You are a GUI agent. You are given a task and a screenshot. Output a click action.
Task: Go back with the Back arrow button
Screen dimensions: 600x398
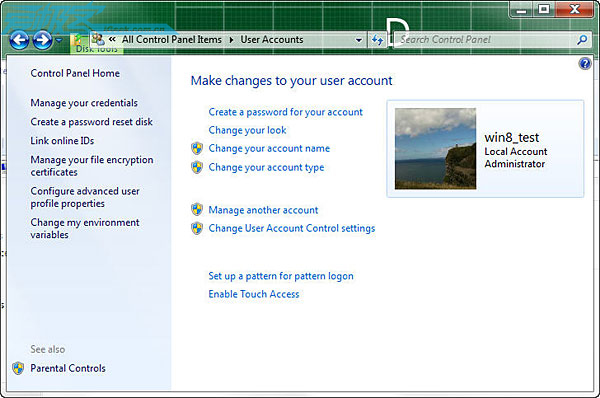(19, 40)
